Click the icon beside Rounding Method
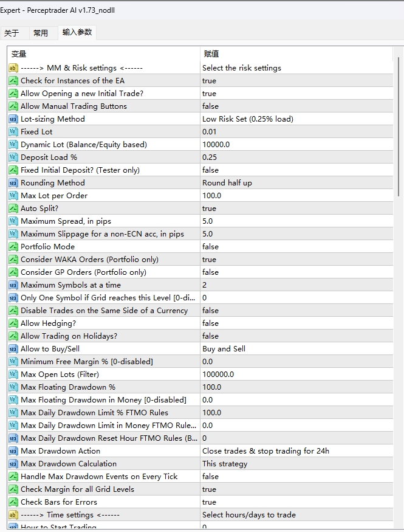The image size is (404, 532). [13, 183]
